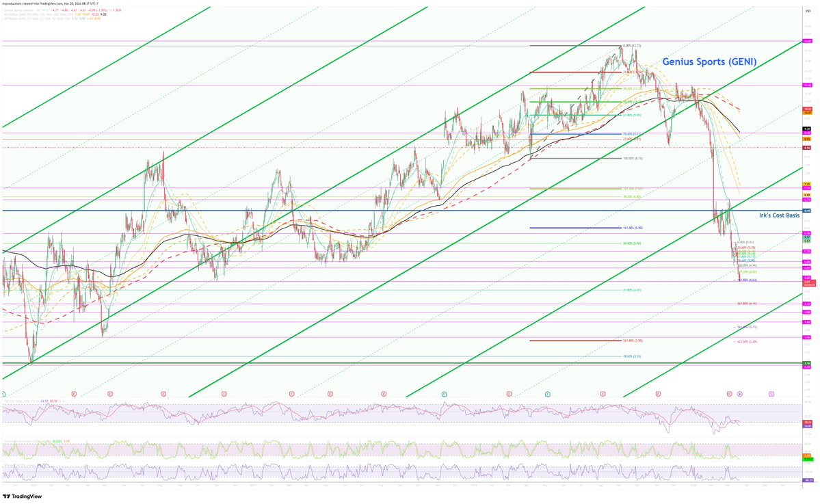Click the 61.80% (4.43) Fibonacci label
Screen dimensions: 820x504
632,290
